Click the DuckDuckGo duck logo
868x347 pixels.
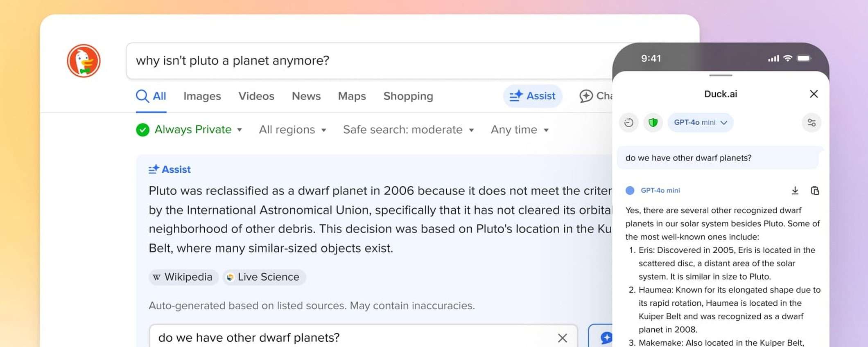[84, 61]
